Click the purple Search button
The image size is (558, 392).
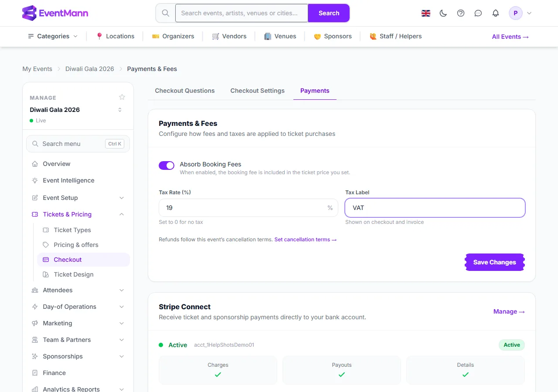[329, 13]
